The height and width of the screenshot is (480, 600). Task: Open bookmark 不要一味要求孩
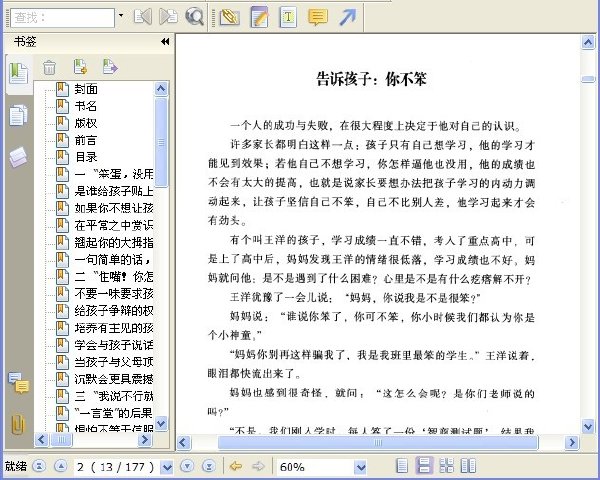(x=114, y=294)
